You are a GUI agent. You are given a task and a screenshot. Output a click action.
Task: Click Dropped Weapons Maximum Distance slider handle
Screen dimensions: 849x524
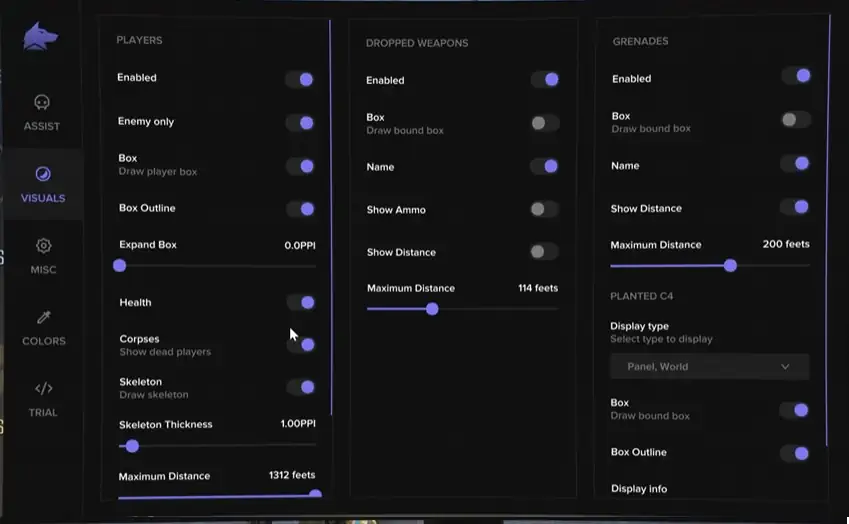tap(432, 309)
